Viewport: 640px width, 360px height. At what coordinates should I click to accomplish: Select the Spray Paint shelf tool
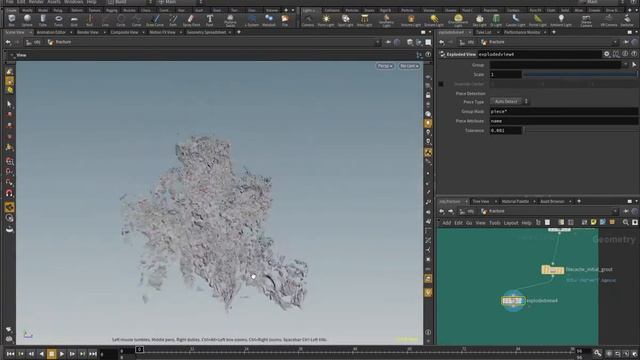[191, 20]
